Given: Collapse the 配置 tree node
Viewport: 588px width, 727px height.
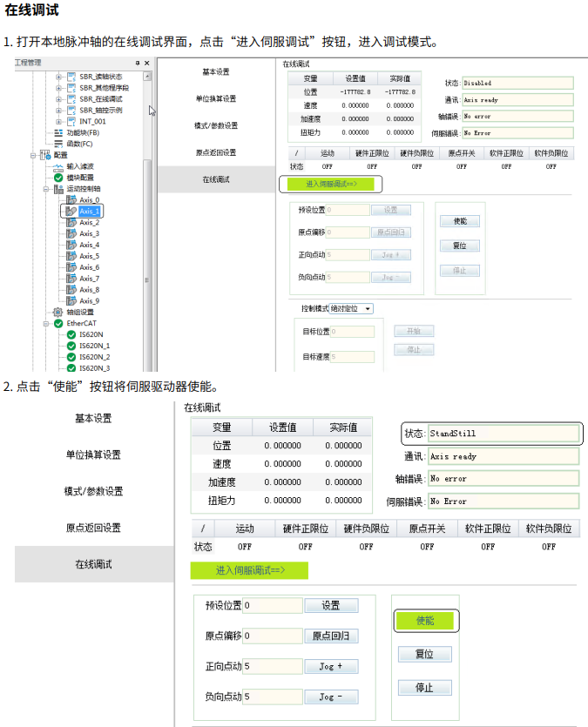Looking at the screenshot, I should pos(33,155).
